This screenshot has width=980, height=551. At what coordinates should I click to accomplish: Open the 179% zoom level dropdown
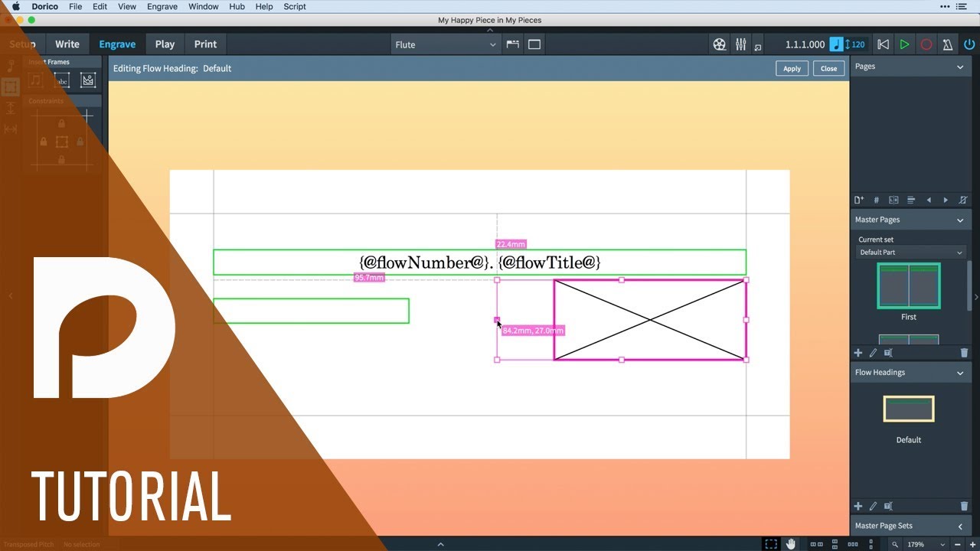pyautogui.click(x=926, y=544)
